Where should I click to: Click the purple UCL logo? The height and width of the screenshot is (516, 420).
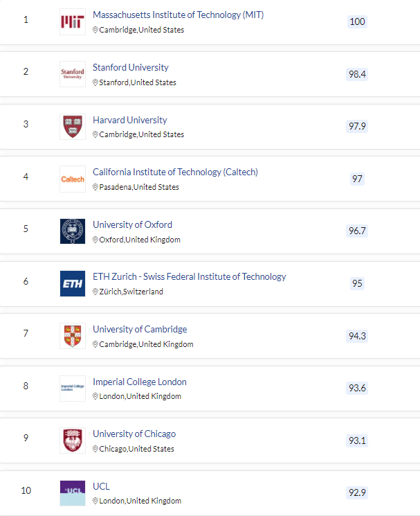(73, 493)
